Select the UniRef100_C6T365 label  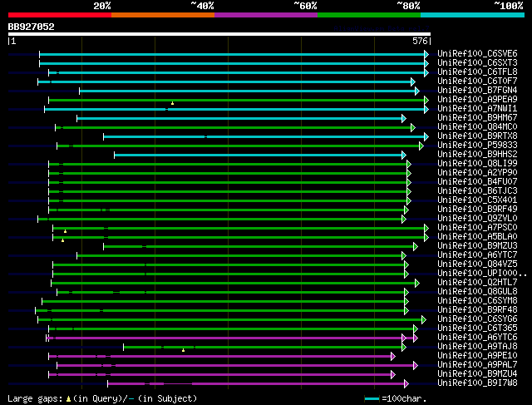coord(477,328)
